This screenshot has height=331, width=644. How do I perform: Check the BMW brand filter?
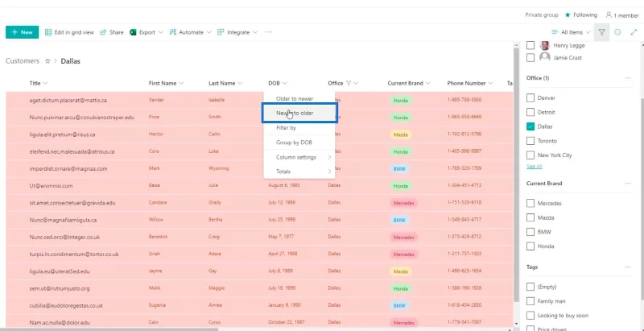pos(530,232)
